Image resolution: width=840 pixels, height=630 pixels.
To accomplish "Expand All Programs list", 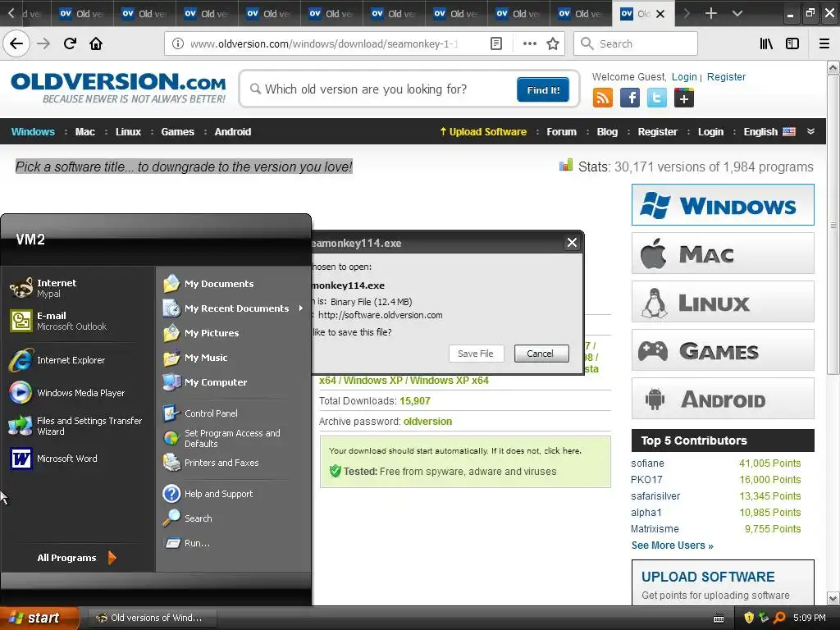I will 76,558.
